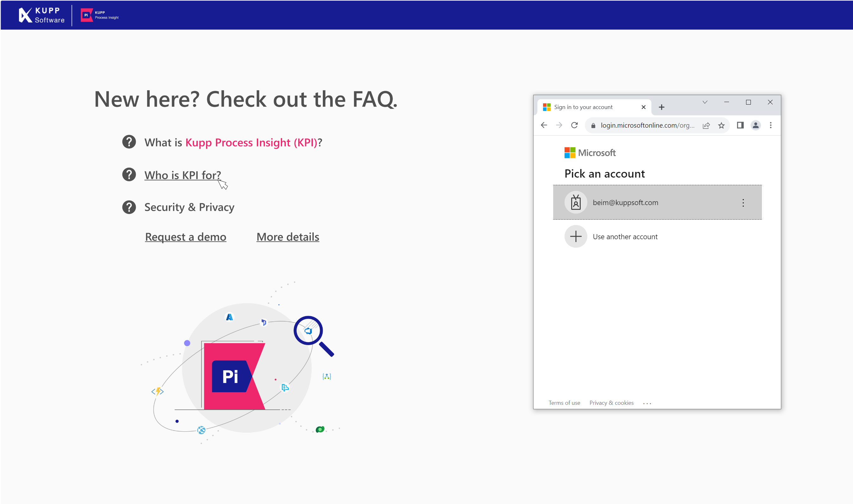Click the Microsoft logo on sign-in page
Screen dimensions: 853x504
click(x=590, y=153)
